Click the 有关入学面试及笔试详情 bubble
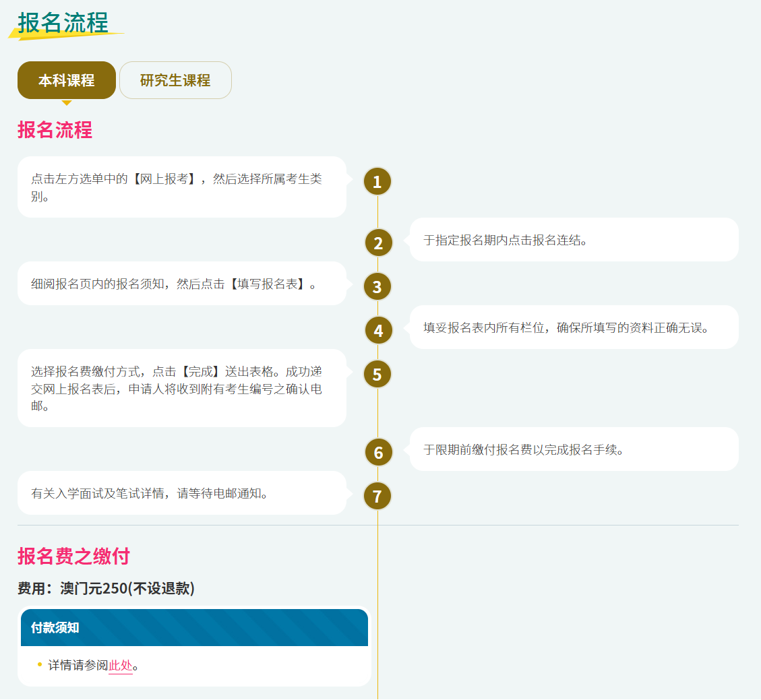 [182, 493]
